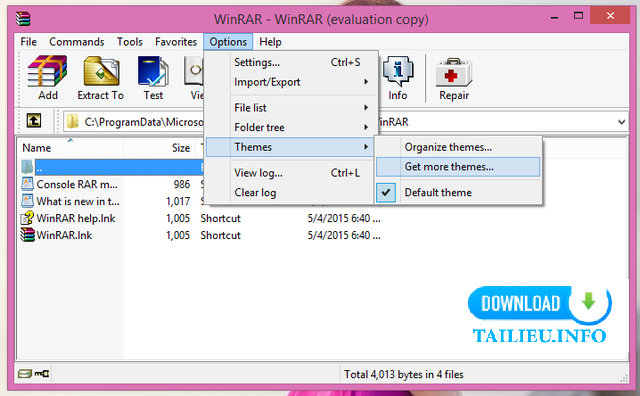
Task: Open the address bar dropdown arrow
Action: (x=621, y=122)
